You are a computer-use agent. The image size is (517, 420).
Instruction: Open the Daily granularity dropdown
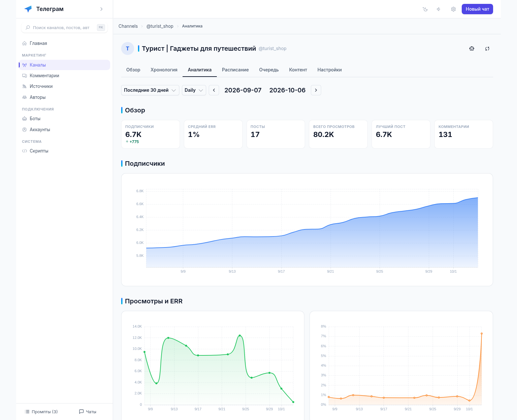tap(194, 90)
